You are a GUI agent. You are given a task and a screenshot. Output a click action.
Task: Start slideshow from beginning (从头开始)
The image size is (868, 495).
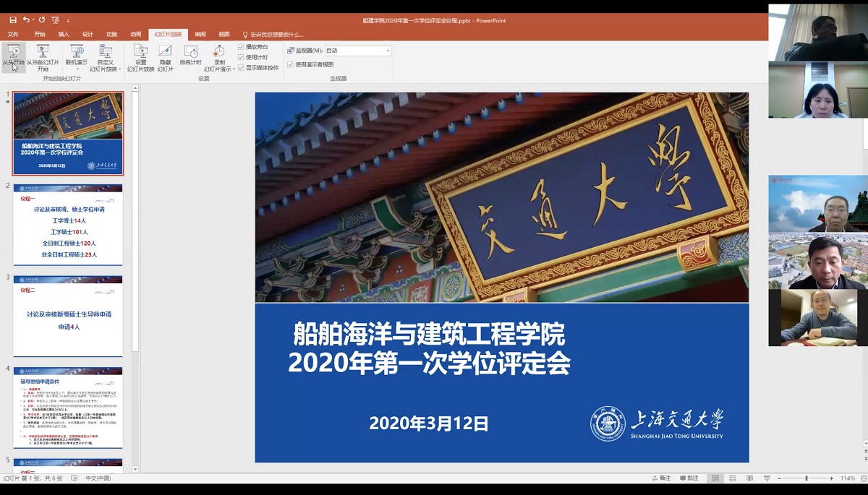pyautogui.click(x=13, y=56)
